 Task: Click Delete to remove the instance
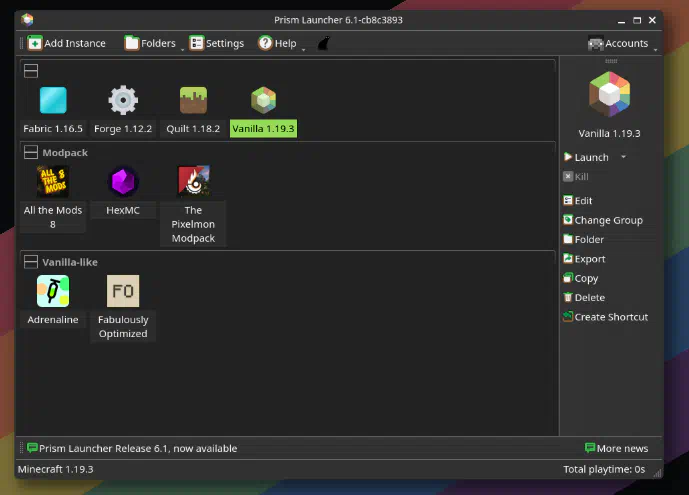tap(584, 297)
